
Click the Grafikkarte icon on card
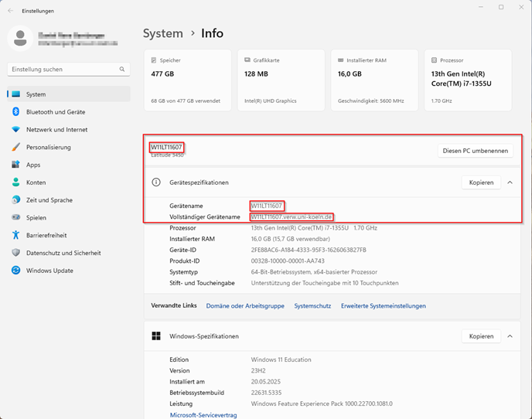(247, 60)
